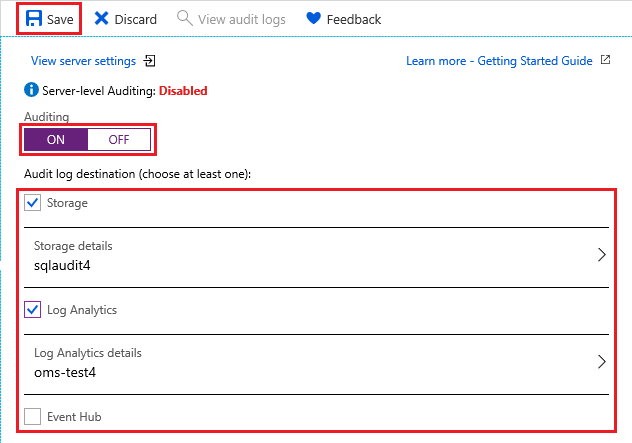
Task: Click the View audit logs magnifier icon
Action: [184, 19]
